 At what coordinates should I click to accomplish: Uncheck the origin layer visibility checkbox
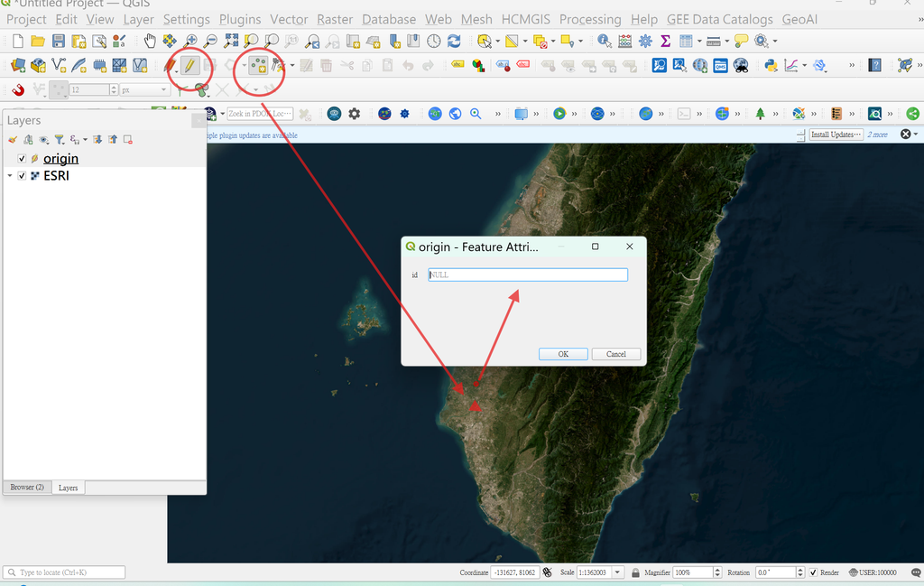22,159
